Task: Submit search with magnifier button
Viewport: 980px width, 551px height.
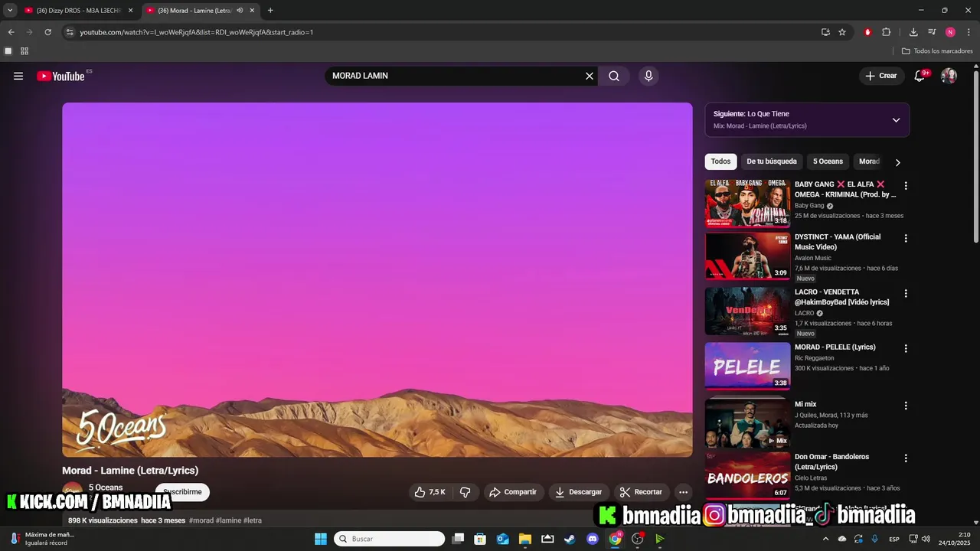Action: (614, 76)
